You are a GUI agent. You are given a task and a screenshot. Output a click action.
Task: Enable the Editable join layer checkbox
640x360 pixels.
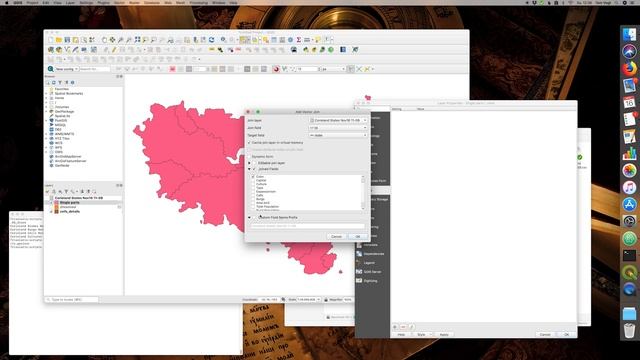pyautogui.click(x=255, y=163)
